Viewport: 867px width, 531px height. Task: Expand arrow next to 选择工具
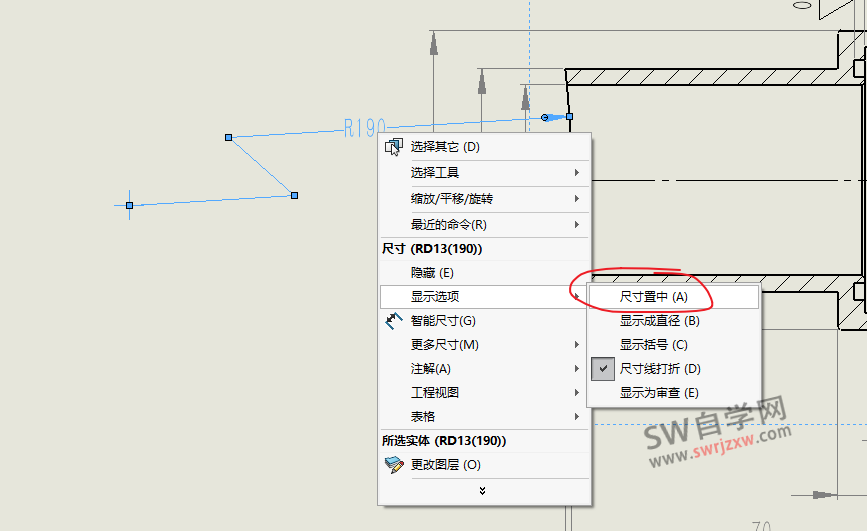pyautogui.click(x=577, y=173)
